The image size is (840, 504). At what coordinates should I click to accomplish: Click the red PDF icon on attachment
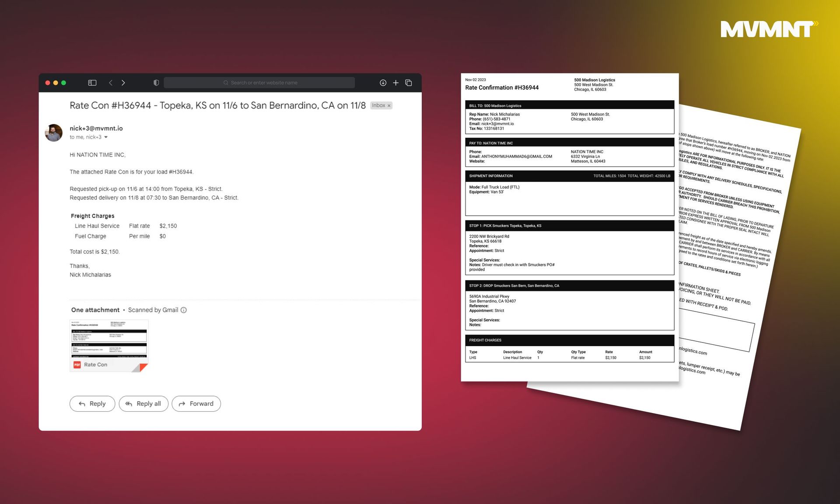pos(77,364)
